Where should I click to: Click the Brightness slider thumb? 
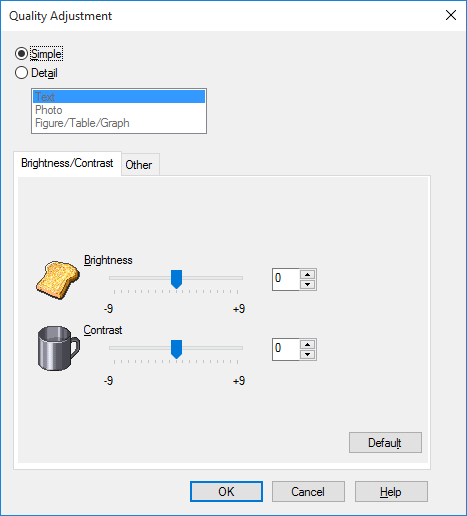[176, 279]
